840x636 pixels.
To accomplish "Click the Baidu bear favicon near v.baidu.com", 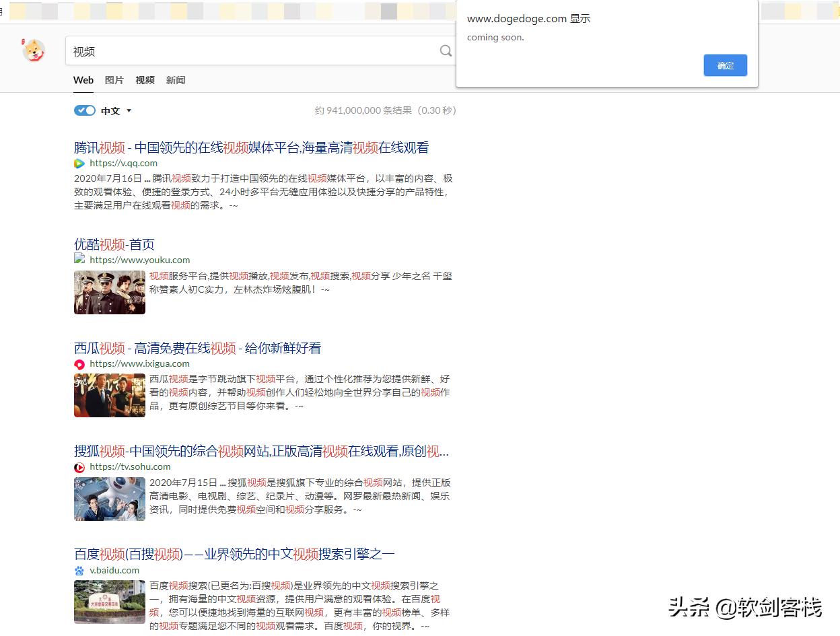I will [79, 570].
